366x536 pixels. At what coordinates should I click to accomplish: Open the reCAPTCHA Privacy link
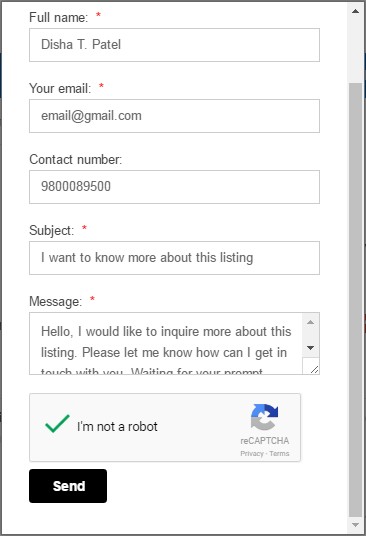252,454
